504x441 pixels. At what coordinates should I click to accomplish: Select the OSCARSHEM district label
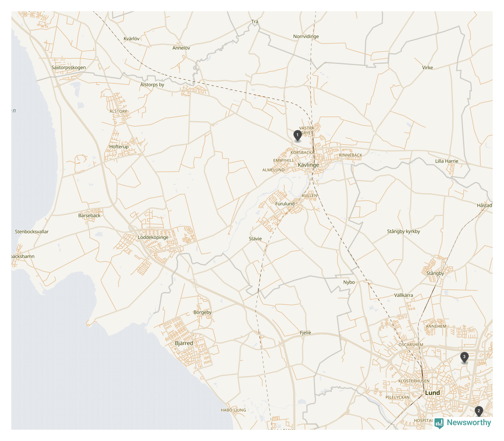click(411, 345)
